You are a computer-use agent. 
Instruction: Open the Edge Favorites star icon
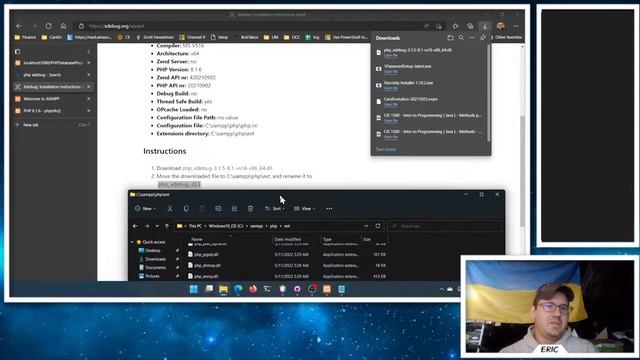(456, 26)
